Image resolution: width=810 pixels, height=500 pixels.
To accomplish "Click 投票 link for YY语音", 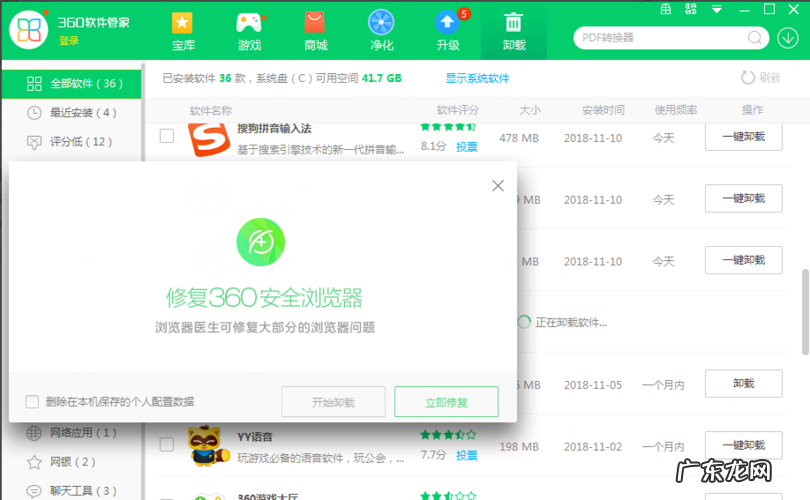I will tap(466, 456).
